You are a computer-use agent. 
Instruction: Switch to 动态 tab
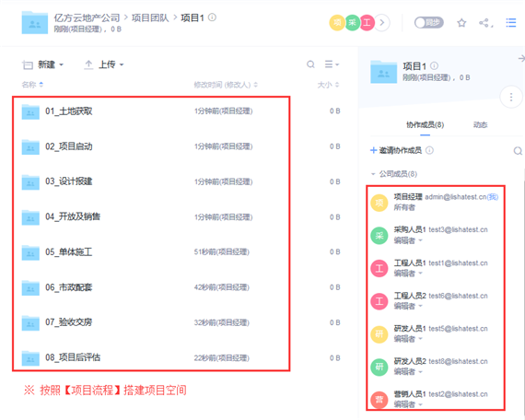tap(480, 125)
